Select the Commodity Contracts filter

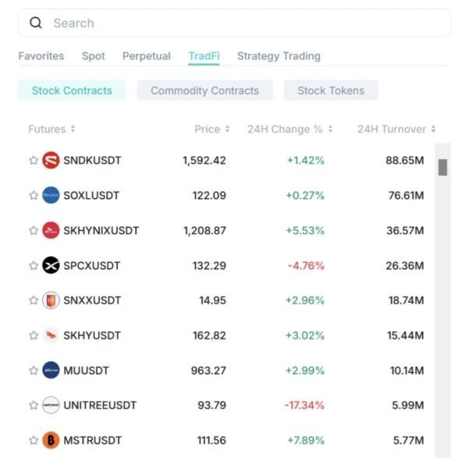[x=204, y=90]
